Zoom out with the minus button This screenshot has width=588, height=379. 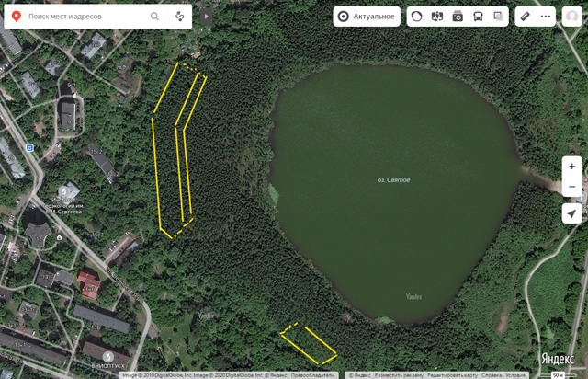[x=571, y=187]
